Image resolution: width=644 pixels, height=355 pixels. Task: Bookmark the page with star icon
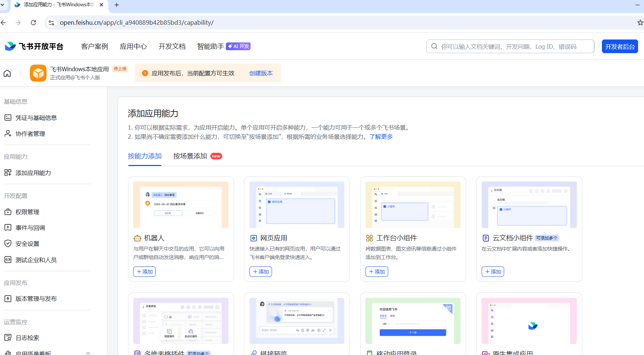click(640, 23)
